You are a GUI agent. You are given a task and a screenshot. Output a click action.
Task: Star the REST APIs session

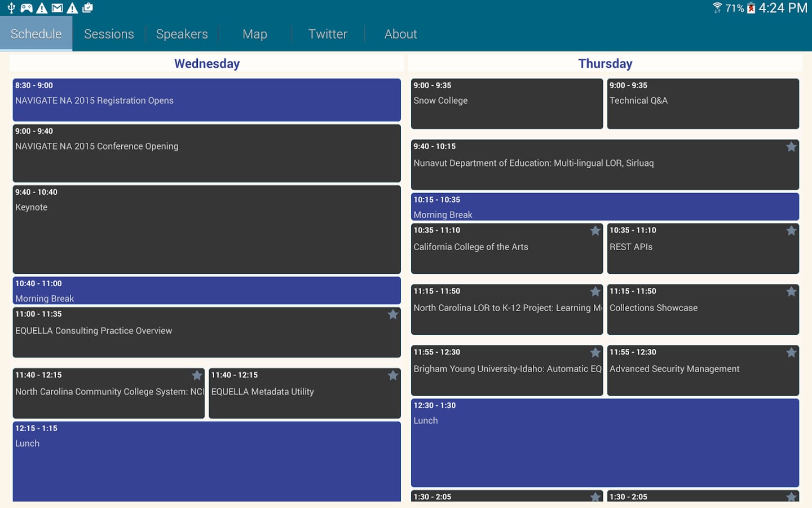[x=791, y=231]
